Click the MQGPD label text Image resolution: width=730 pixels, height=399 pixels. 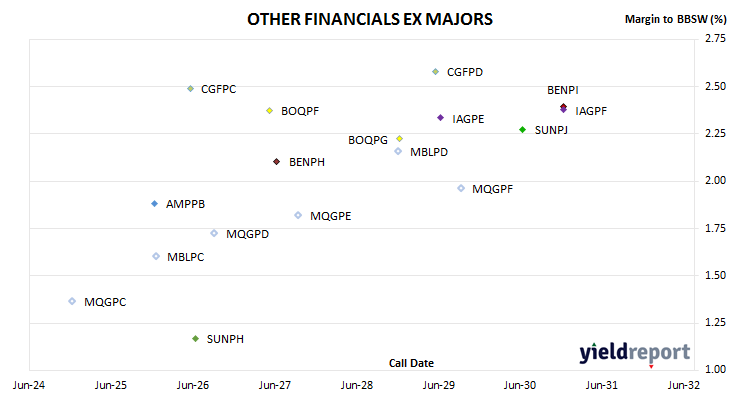coord(247,234)
